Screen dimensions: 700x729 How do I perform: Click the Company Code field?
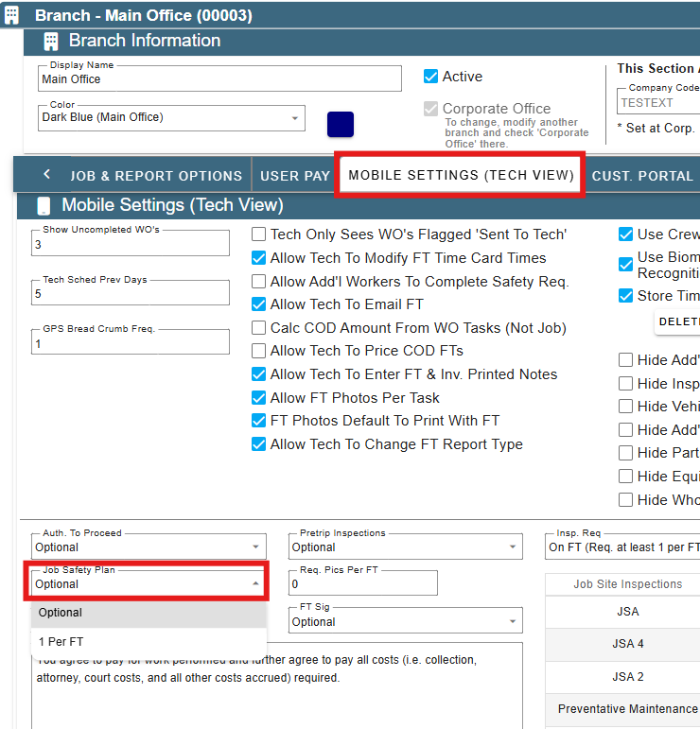tap(658, 102)
